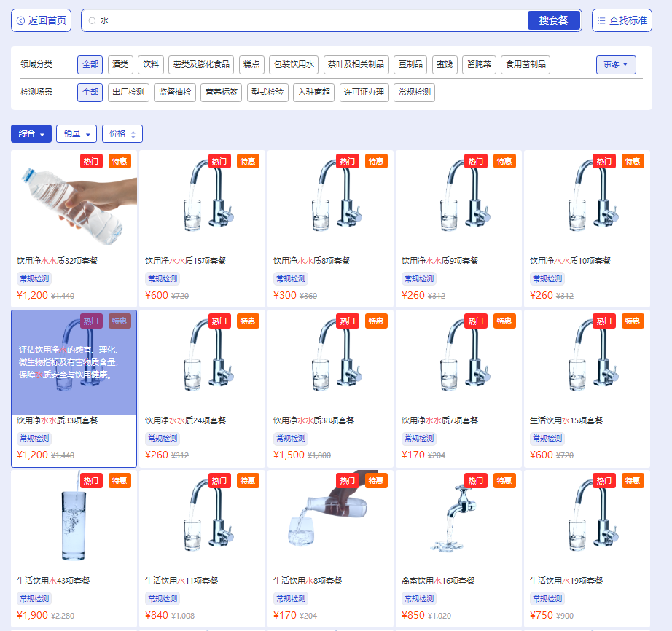Click the list icon beside 查找标准

601,20
